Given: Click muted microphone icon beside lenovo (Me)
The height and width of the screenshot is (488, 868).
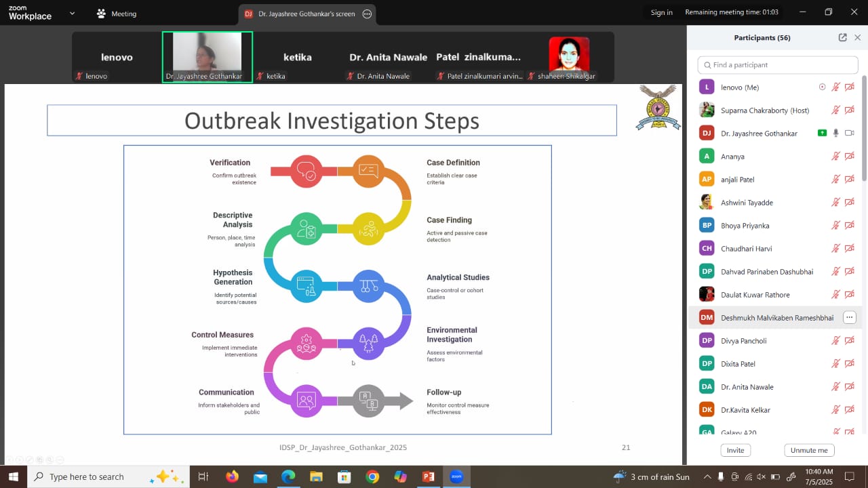Looking at the screenshot, I should [x=835, y=87].
